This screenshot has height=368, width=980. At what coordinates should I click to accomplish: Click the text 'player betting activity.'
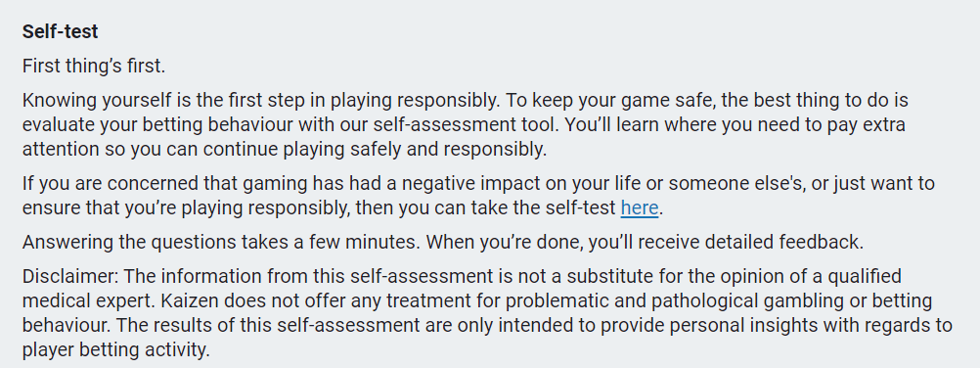tap(116, 349)
